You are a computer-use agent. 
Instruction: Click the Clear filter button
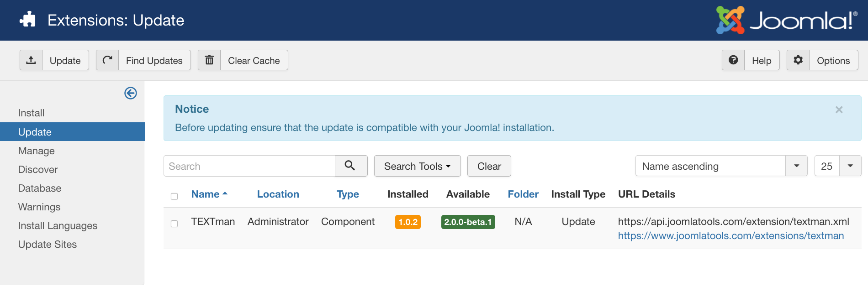tap(489, 166)
